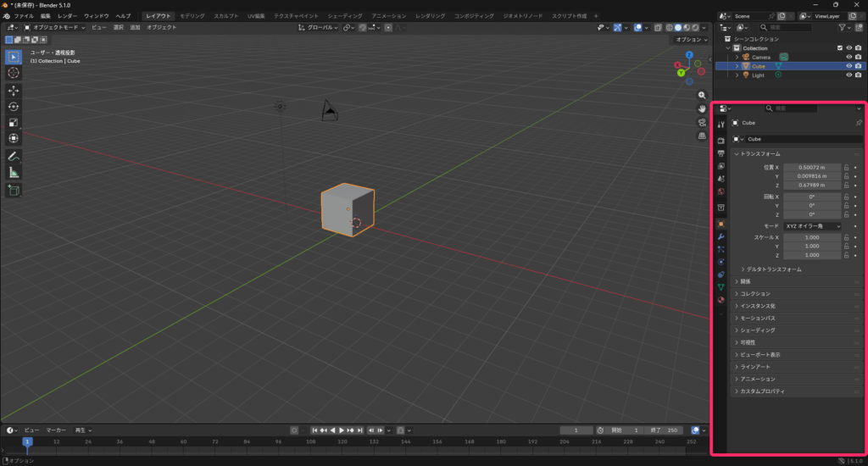Select the Add Cube tool

14,191
